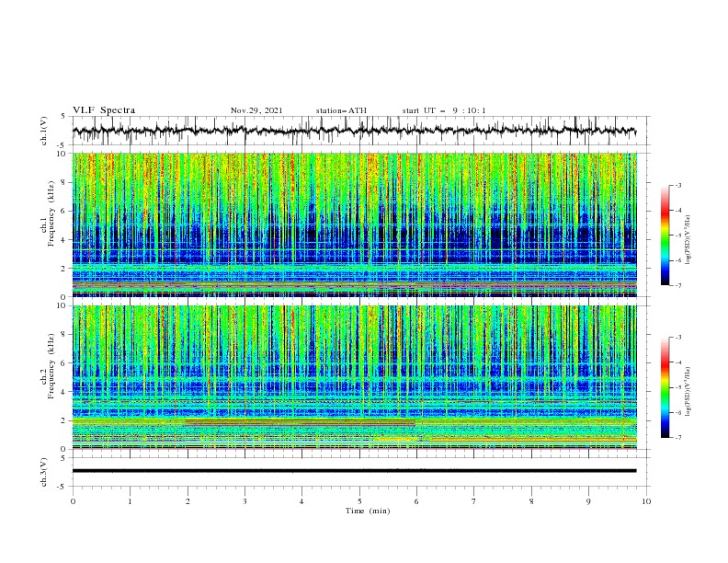This screenshot has width=728, height=563.
Task: Click the 'station=ATH' header label
Action: [x=341, y=110]
